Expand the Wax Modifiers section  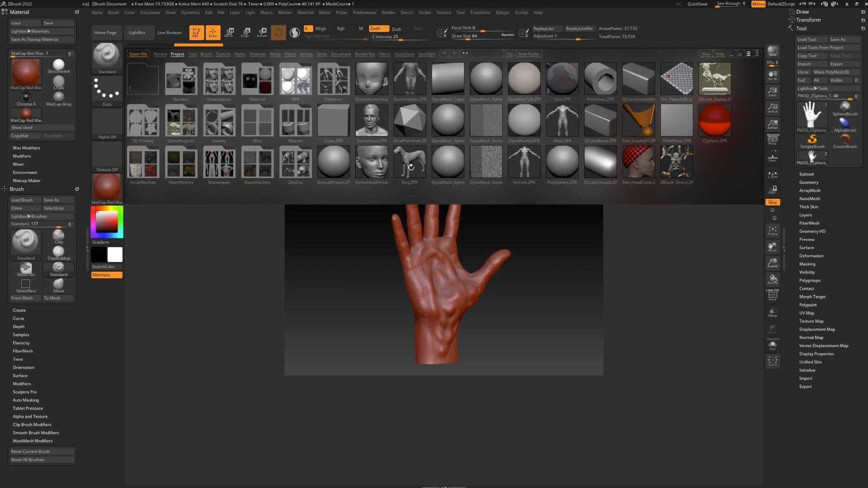pyautogui.click(x=26, y=148)
